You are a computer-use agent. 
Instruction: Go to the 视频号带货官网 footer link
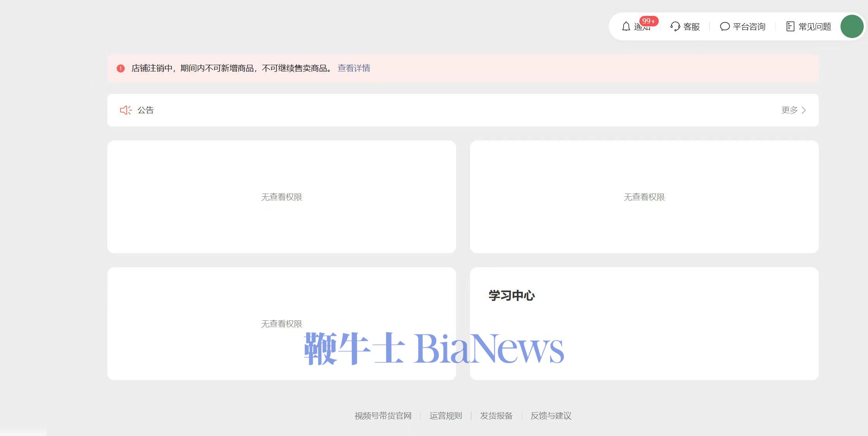[x=383, y=416]
